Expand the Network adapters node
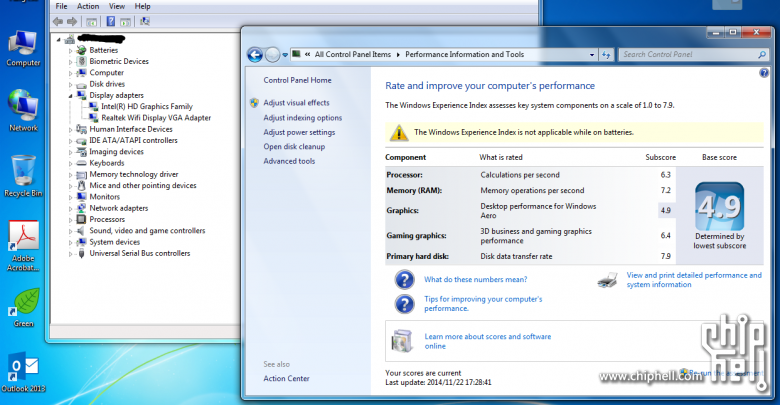 [x=71, y=209]
